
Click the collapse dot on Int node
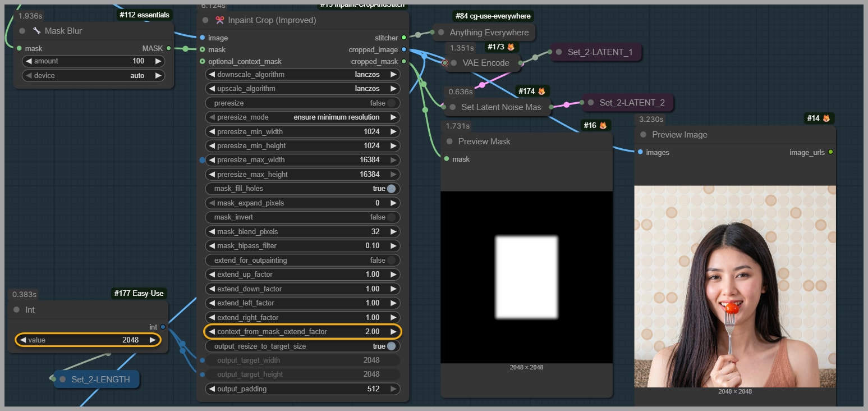coord(16,310)
